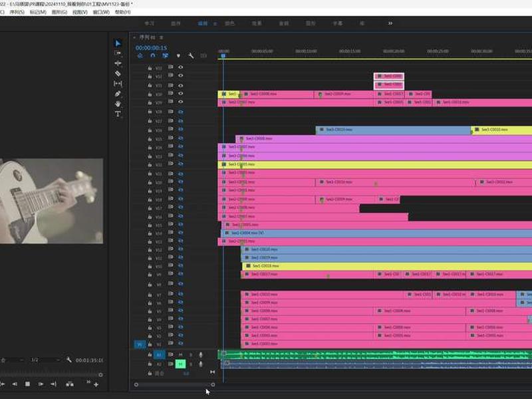Open program monitor settings wrench
The height and width of the screenshot is (399, 532).
69,360
